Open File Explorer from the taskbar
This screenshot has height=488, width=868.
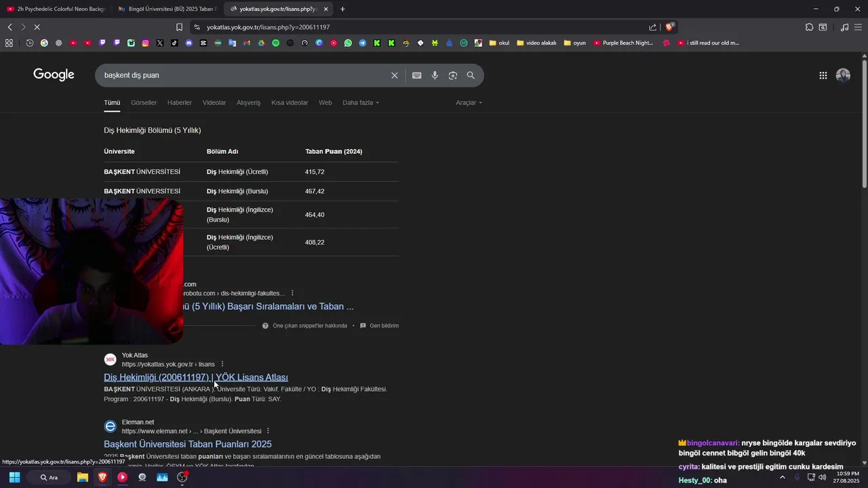coord(82,477)
